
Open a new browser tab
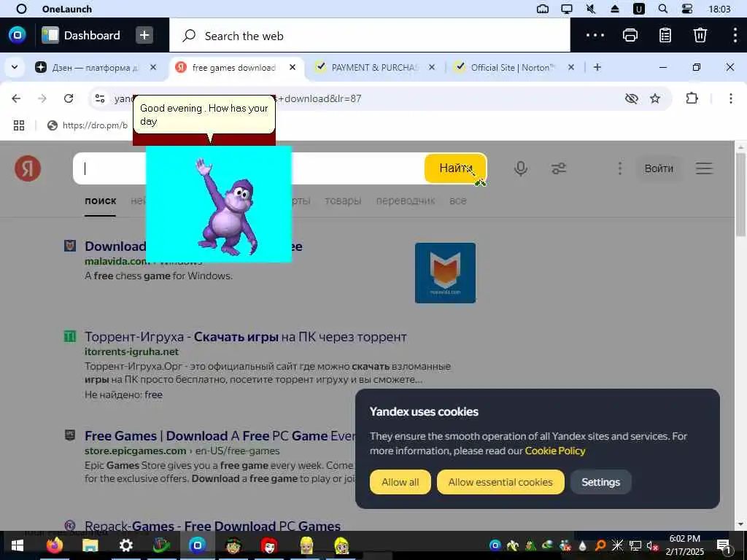point(597,67)
